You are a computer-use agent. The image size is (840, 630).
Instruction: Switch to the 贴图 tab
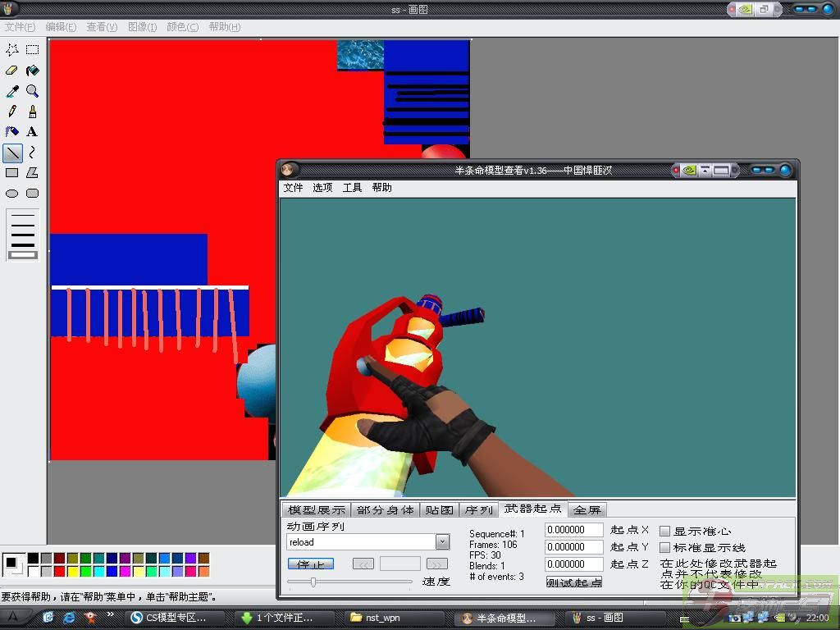click(439, 510)
